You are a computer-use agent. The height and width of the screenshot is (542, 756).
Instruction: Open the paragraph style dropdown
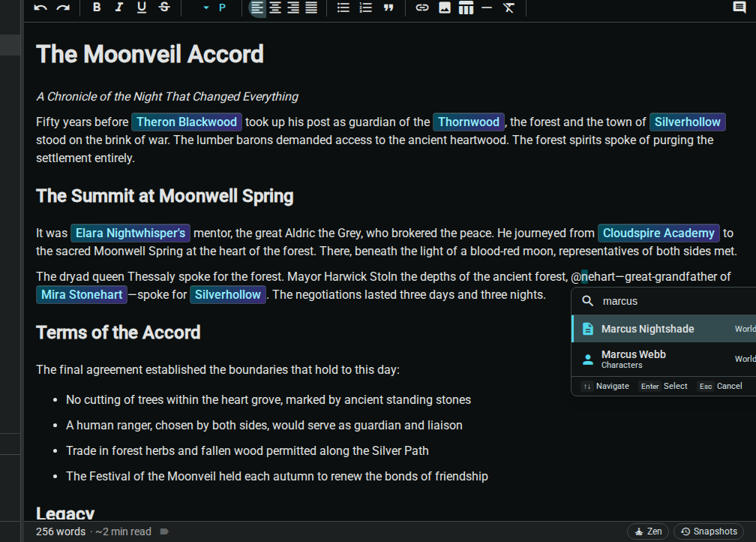coord(214,8)
